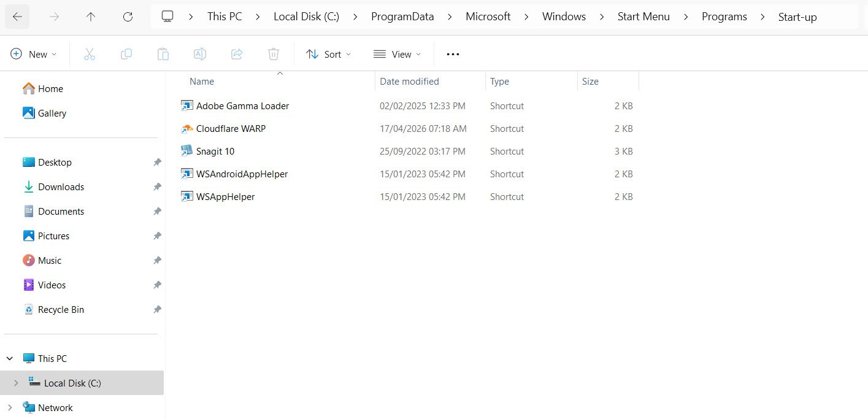Unpin Desktop using its pin icon
This screenshot has height=419, width=868.
[157, 162]
